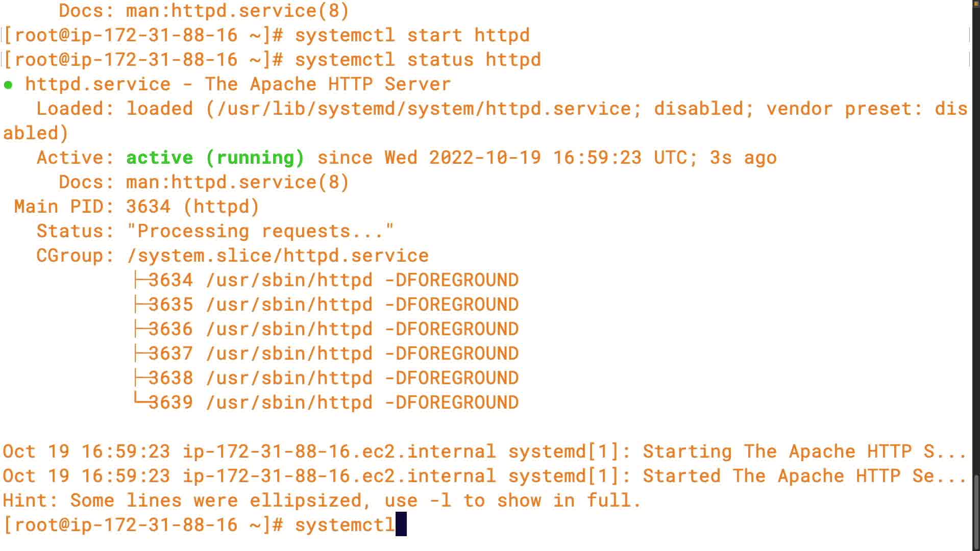Click the block cursor after systemctl
This screenshot has width=980, height=551.
(x=401, y=524)
